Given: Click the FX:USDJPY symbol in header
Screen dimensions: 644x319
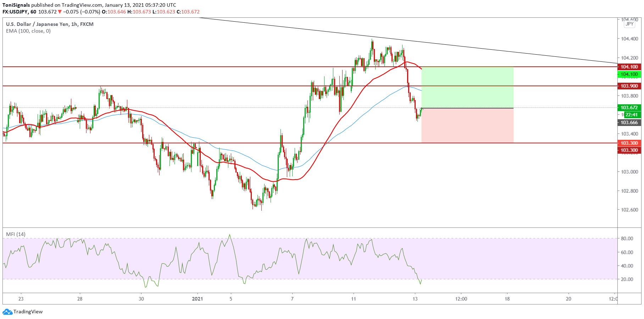Looking at the screenshot, I should click(x=15, y=12).
